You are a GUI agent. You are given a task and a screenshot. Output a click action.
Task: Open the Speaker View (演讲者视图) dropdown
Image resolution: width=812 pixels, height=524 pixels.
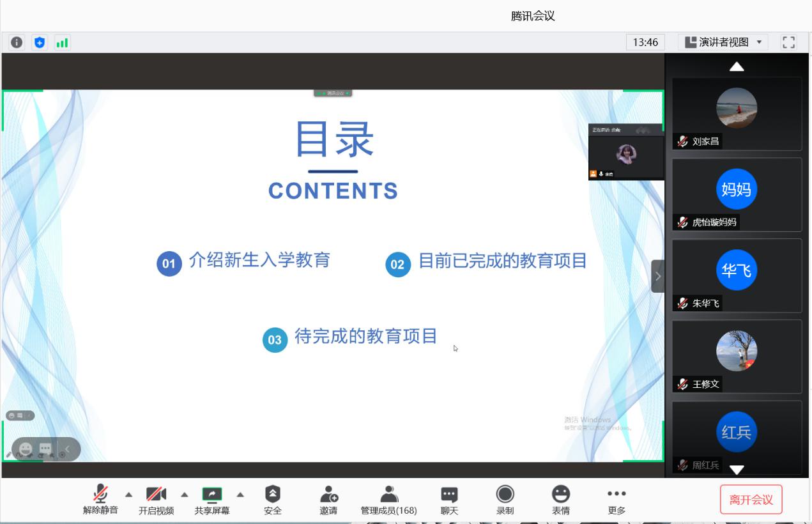point(723,43)
